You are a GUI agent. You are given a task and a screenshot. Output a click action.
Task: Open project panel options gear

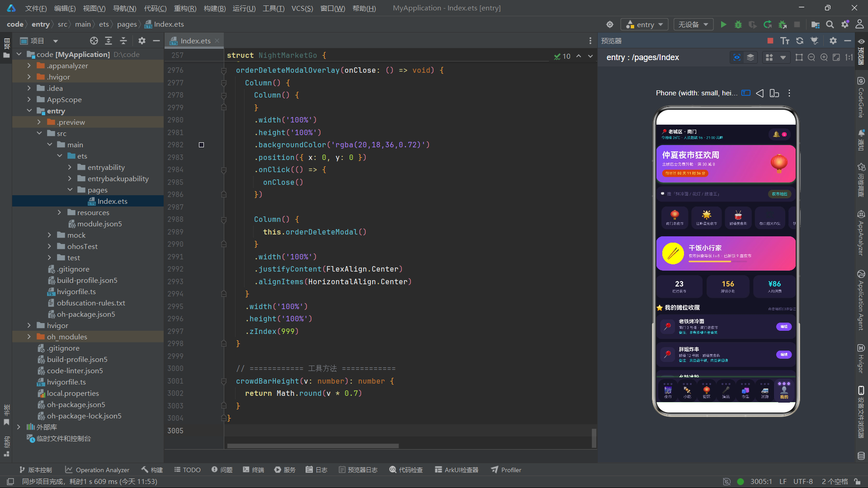click(142, 41)
